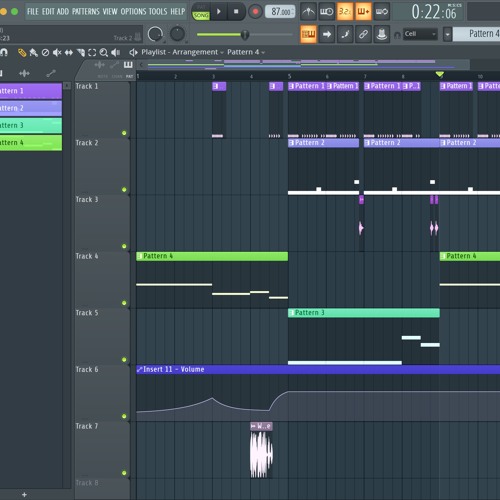The image size is (500, 500).
Task: Open the FILE menu
Action: (x=33, y=12)
